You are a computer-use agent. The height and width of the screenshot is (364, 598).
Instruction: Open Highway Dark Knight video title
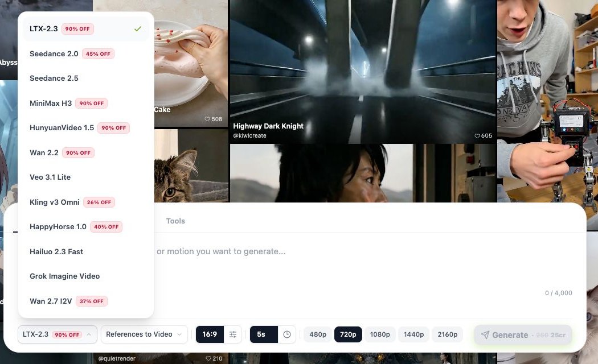268,126
